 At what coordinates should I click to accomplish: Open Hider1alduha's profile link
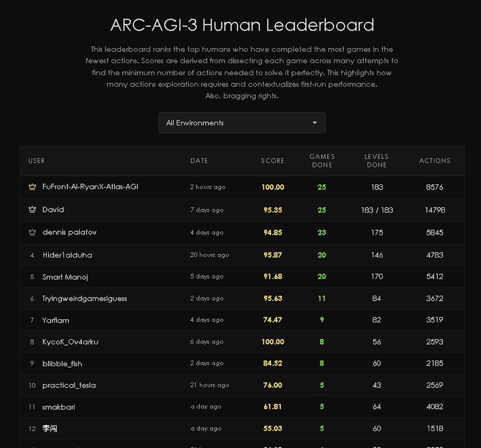click(x=67, y=255)
